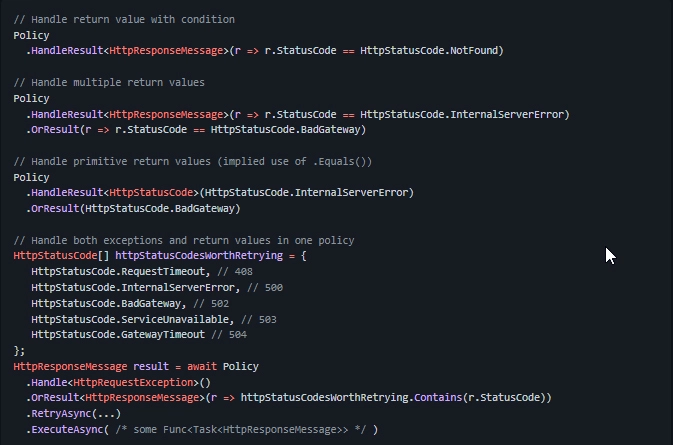Click the "Handle return value with condition" comment
The image size is (673, 445).
(124, 19)
